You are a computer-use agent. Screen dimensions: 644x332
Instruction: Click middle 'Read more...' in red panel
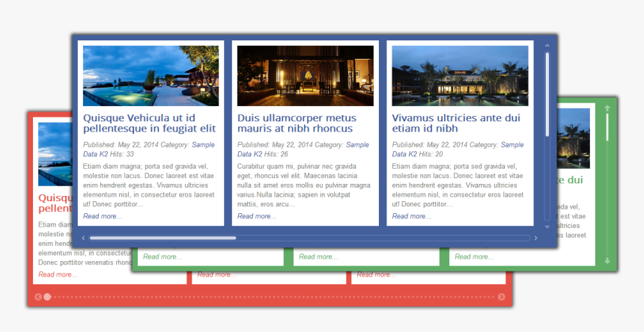coord(217,274)
